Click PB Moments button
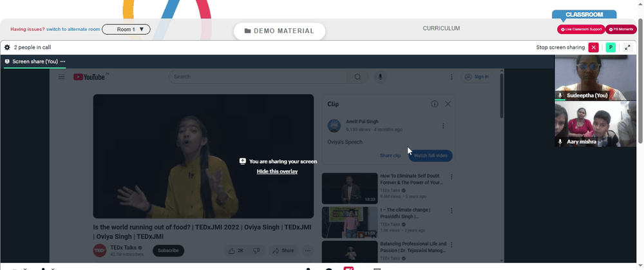644x270 pixels. (x=621, y=29)
